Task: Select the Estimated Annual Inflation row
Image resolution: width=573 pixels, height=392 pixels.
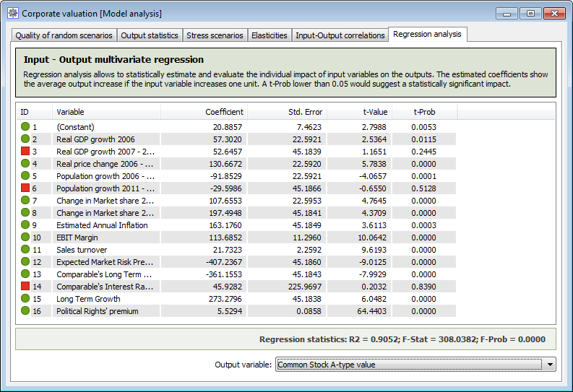Action: click(x=236, y=225)
